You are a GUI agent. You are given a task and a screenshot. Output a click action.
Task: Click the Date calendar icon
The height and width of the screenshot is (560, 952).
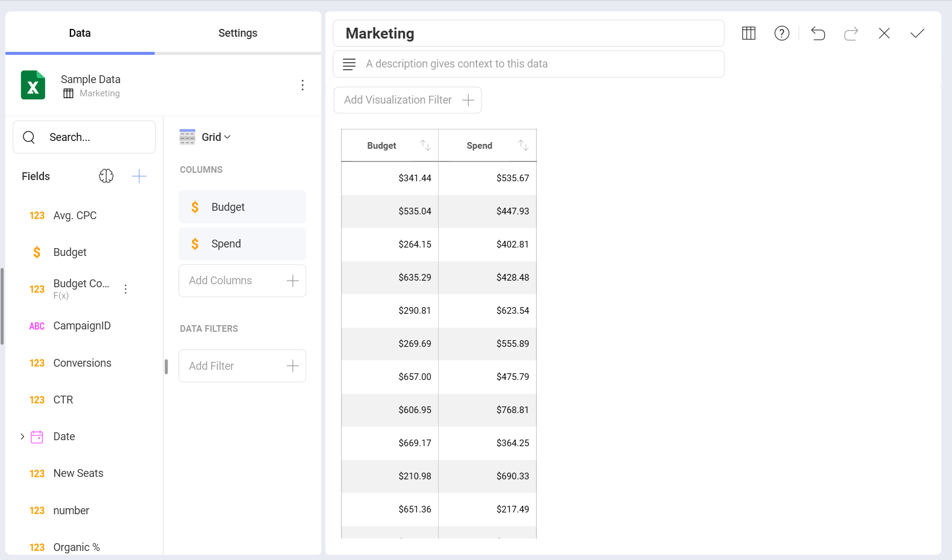point(37,437)
